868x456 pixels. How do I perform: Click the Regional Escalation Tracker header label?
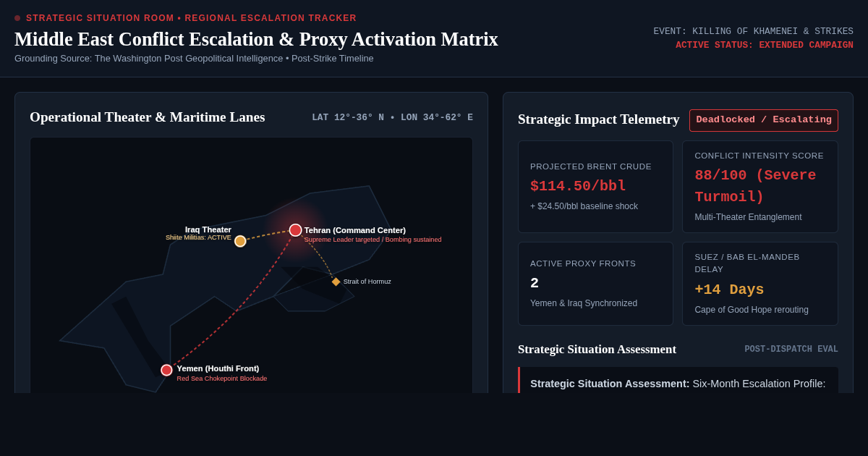(191, 18)
